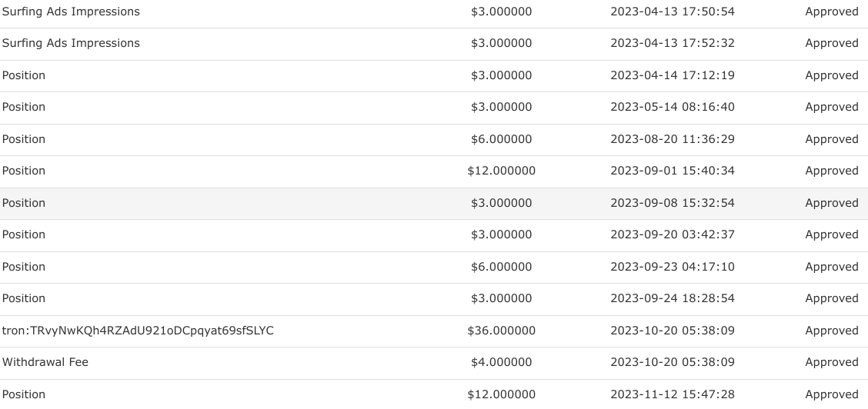Click the date 2023-09-24 18:28:54
The width and height of the screenshot is (868, 409).
pyautogui.click(x=672, y=298)
